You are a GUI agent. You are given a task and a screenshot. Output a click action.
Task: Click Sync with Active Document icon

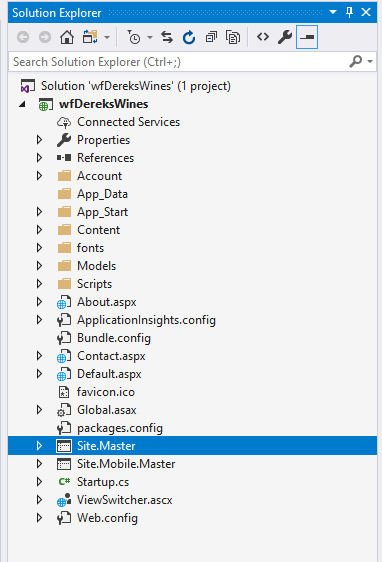167,37
